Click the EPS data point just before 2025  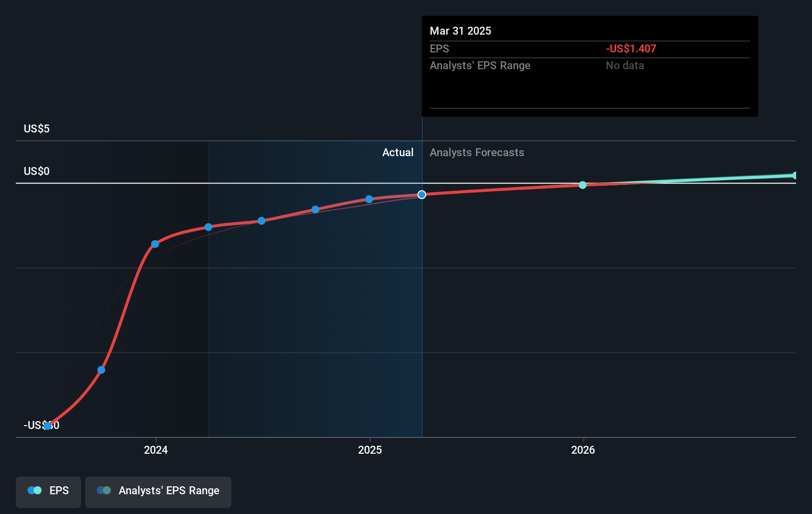(369, 199)
